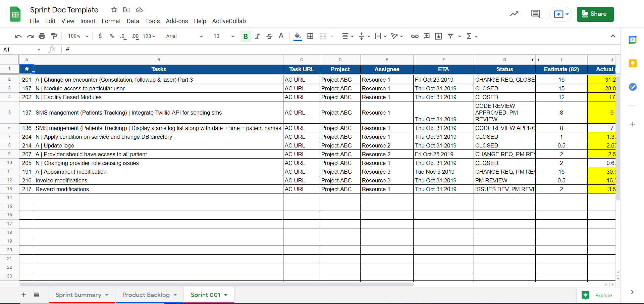Insert a link icon

[x=415, y=36]
